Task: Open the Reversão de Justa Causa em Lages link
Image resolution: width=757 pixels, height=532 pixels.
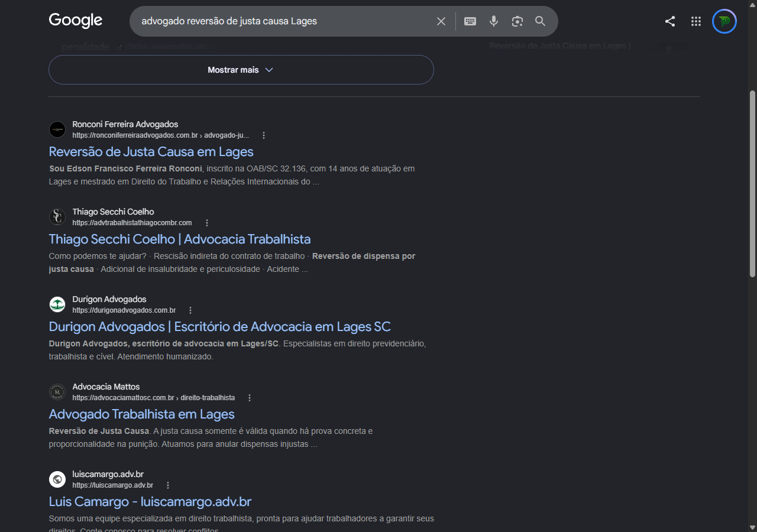Action: pos(151,152)
